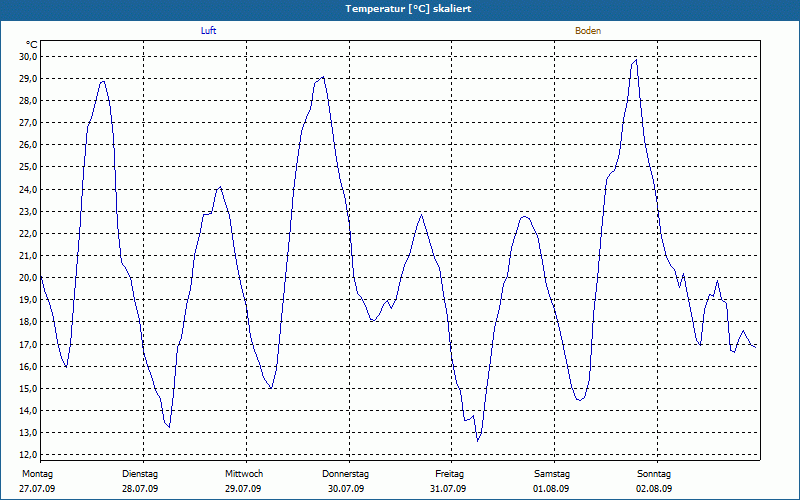800x500 pixels.
Task: Select the 23,0 y-axis label
Action: click(x=28, y=211)
